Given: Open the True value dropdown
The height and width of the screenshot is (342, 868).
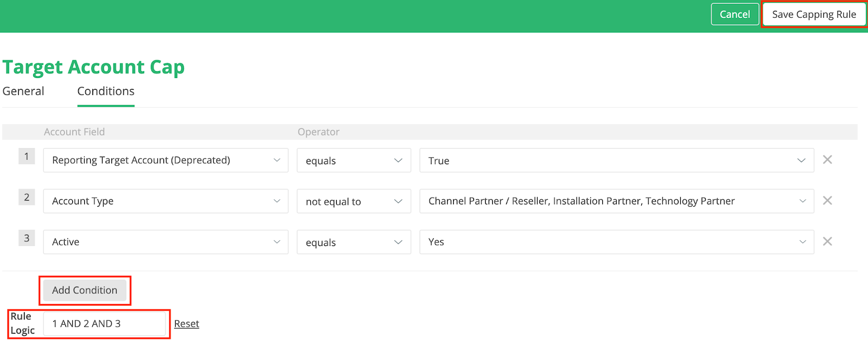Looking at the screenshot, I should click(616, 160).
